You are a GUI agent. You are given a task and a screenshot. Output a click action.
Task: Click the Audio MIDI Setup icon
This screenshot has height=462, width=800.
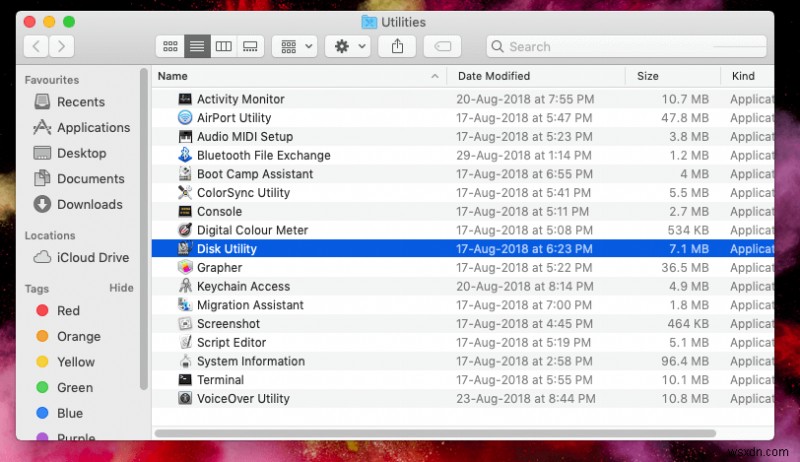(x=185, y=137)
